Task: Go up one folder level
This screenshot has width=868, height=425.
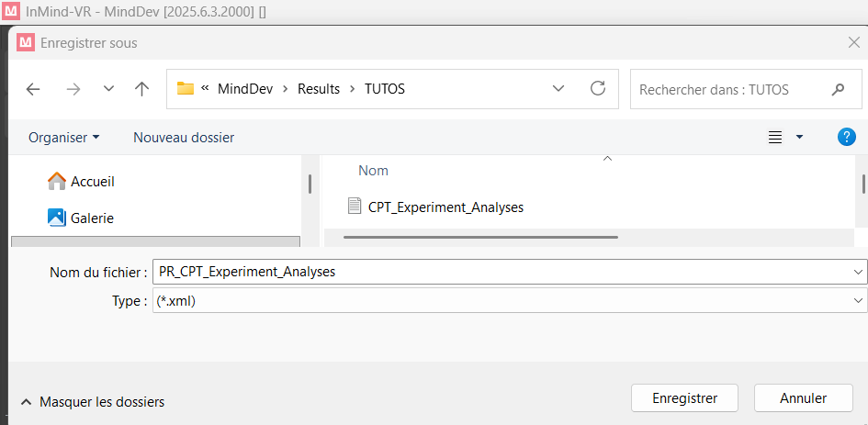Action: [x=141, y=89]
